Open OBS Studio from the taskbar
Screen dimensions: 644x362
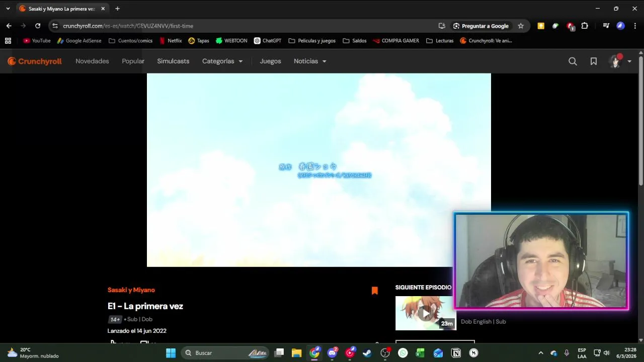[385, 353]
